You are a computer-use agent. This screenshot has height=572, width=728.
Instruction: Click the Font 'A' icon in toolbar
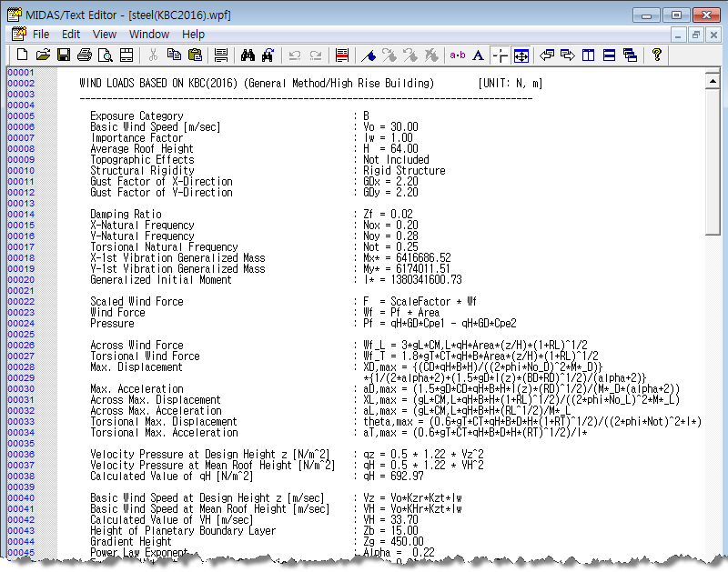pyautogui.click(x=478, y=55)
